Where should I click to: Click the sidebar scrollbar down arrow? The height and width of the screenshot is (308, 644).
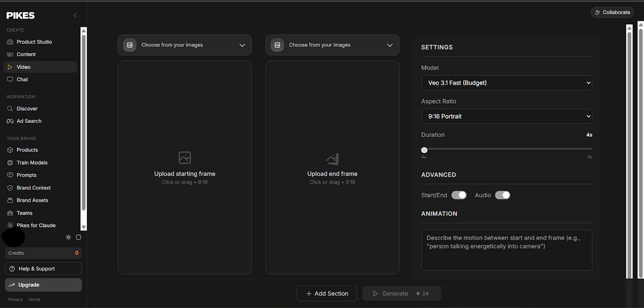(84, 227)
